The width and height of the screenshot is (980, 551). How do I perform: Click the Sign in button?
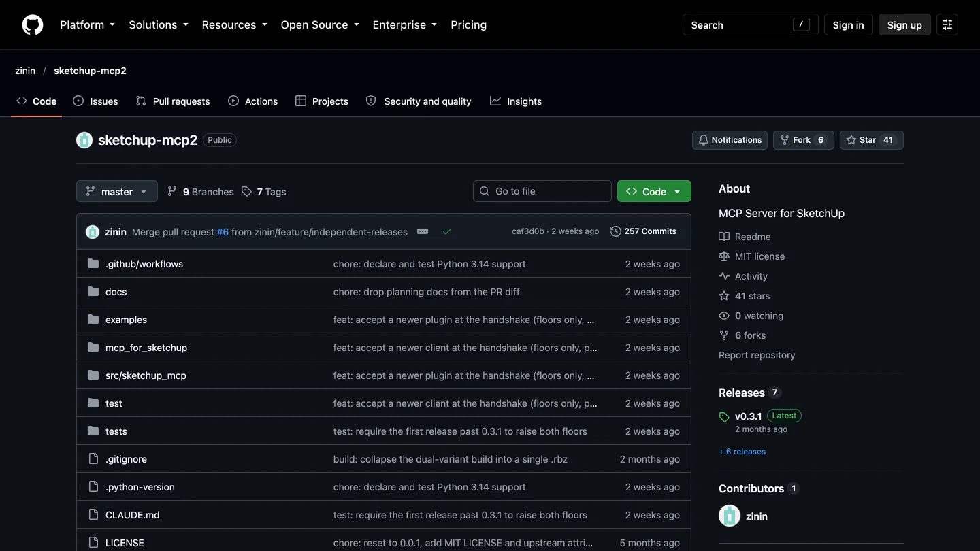(848, 24)
